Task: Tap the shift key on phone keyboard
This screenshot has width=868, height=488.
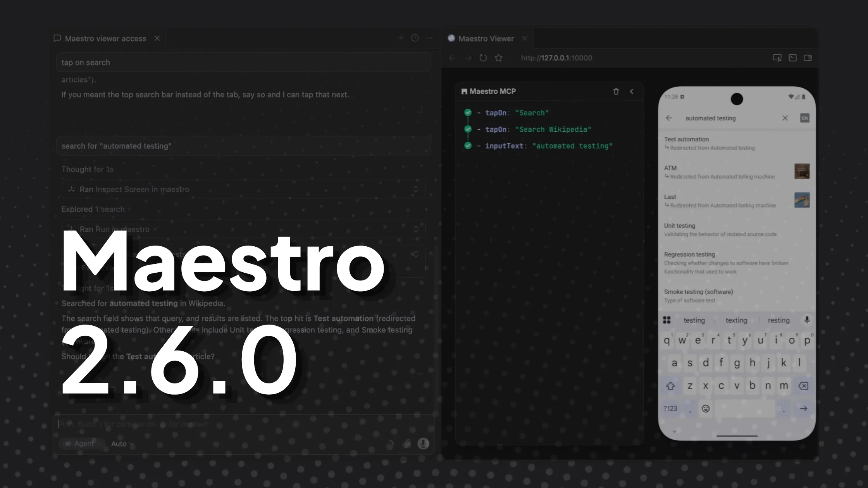Action: click(x=670, y=386)
